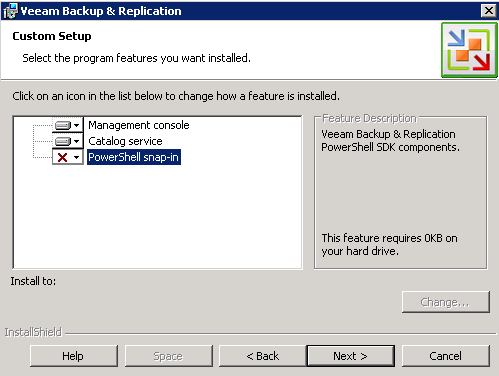Screen dimensions: 499x376
Task: Cancel the Veeam installation
Action: pos(446,356)
